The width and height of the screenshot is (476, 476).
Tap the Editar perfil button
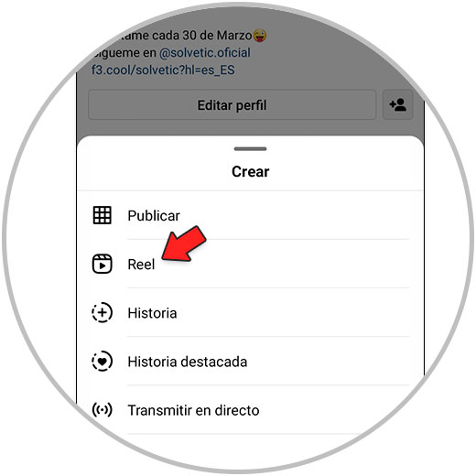pyautogui.click(x=233, y=105)
